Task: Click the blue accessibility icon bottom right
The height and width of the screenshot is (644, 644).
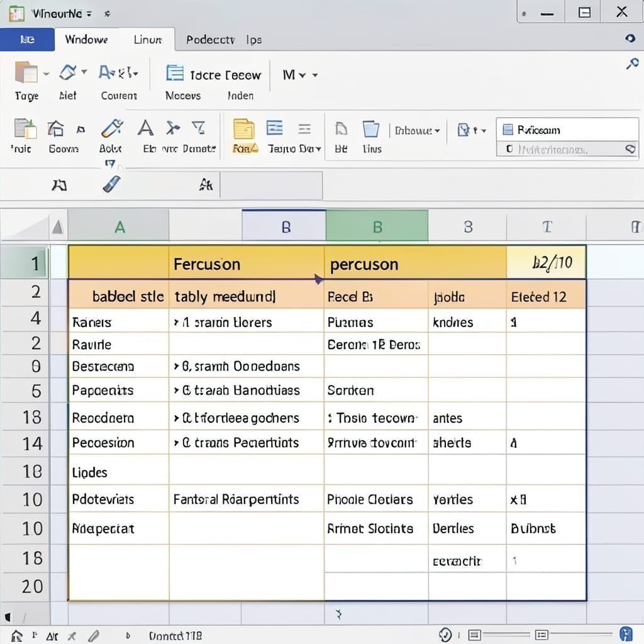Action: pyautogui.click(x=626, y=635)
